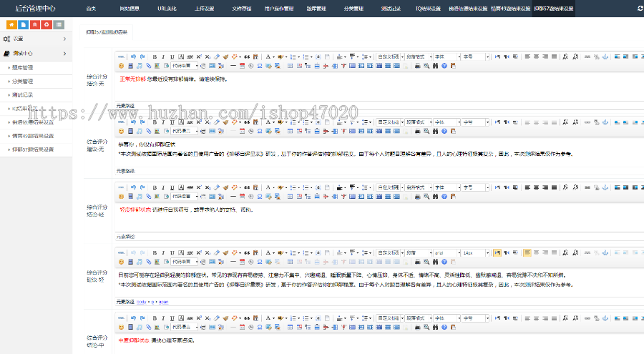
Task: Click the refresh icon in the top navigation bar
Action: (x=640, y=8)
